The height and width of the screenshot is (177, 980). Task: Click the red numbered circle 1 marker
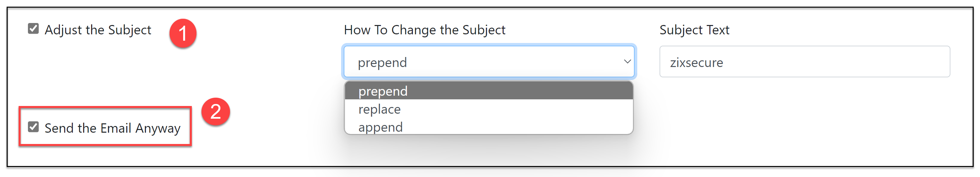pyautogui.click(x=183, y=34)
